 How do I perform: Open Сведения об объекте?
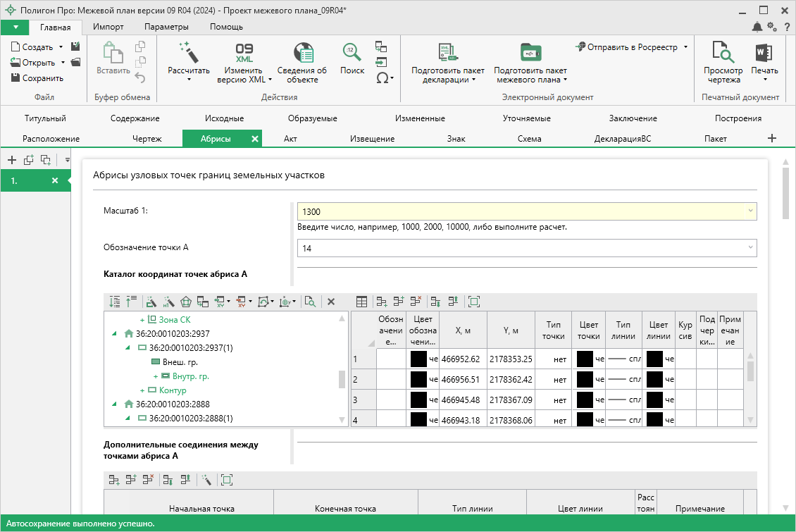coord(301,53)
